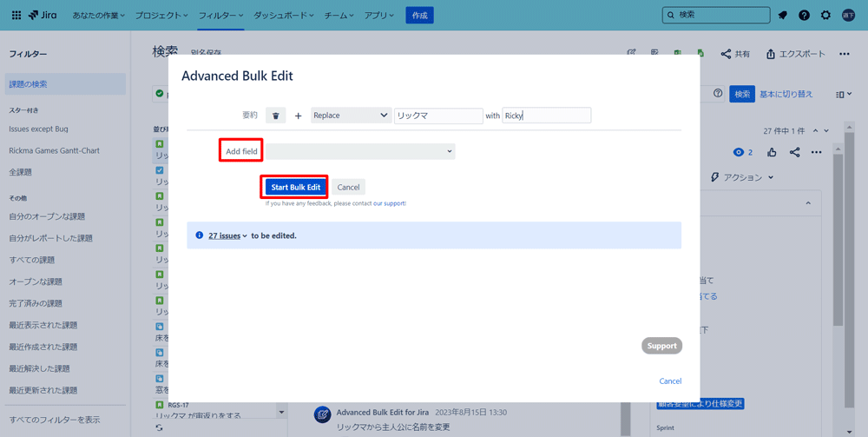868x437 pixels.
Task: Click the story icon of RGS-17
Action: click(x=160, y=405)
